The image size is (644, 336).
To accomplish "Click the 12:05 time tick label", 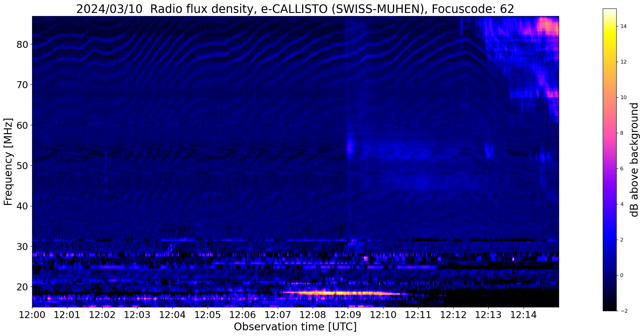I will [208, 315].
